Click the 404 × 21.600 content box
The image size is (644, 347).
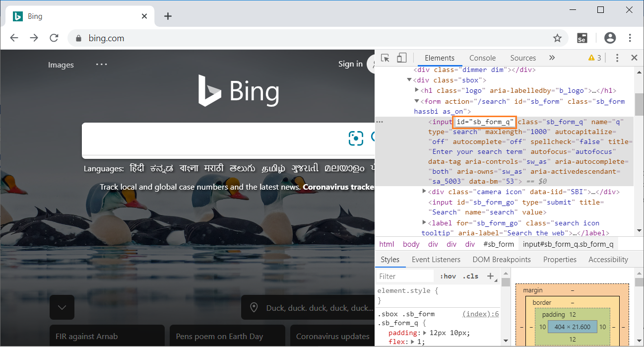pyautogui.click(x=572, y=327)
